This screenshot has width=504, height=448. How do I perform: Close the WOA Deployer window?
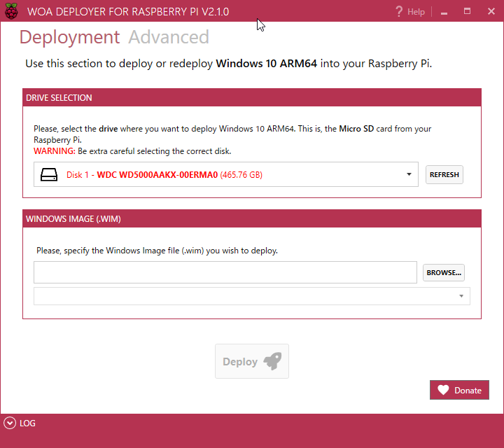(491, 12)
